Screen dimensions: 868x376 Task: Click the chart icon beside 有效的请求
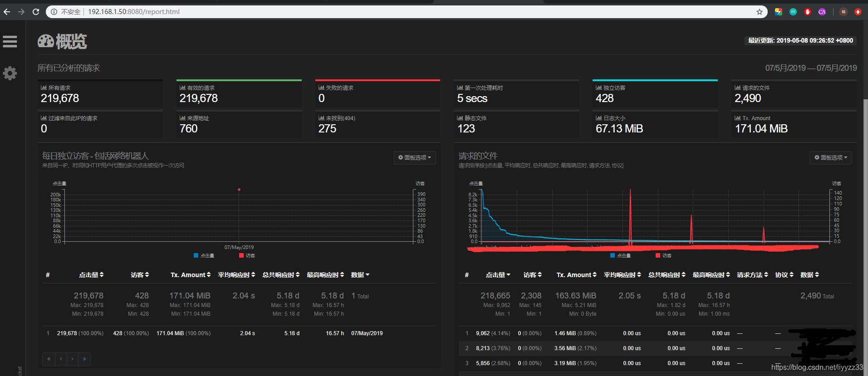click(182, 88)
